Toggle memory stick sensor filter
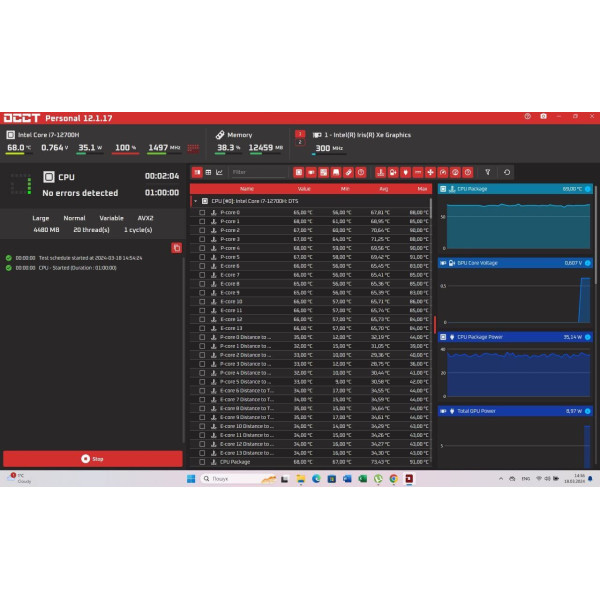Viewport: 600px width, 600px height. (348, 173)
